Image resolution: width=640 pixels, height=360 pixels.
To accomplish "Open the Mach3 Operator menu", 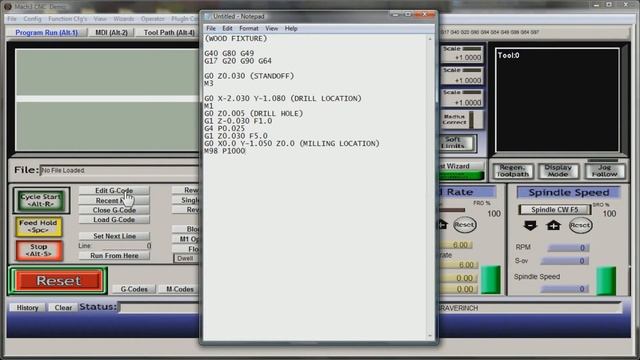I will [x=153, y=19].
